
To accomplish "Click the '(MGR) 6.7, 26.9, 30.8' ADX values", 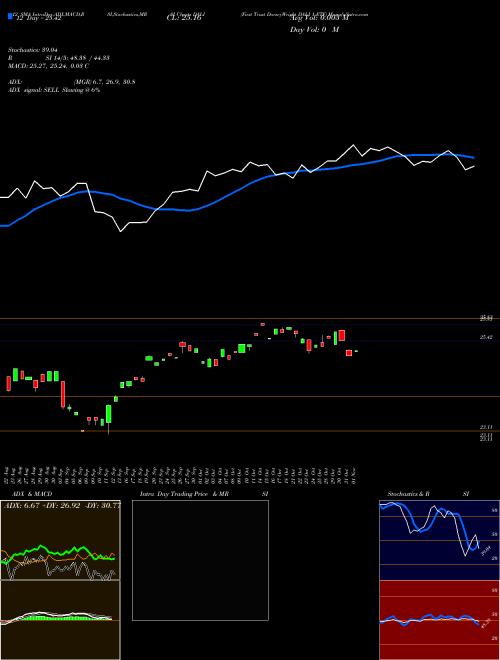I will 104,82.
